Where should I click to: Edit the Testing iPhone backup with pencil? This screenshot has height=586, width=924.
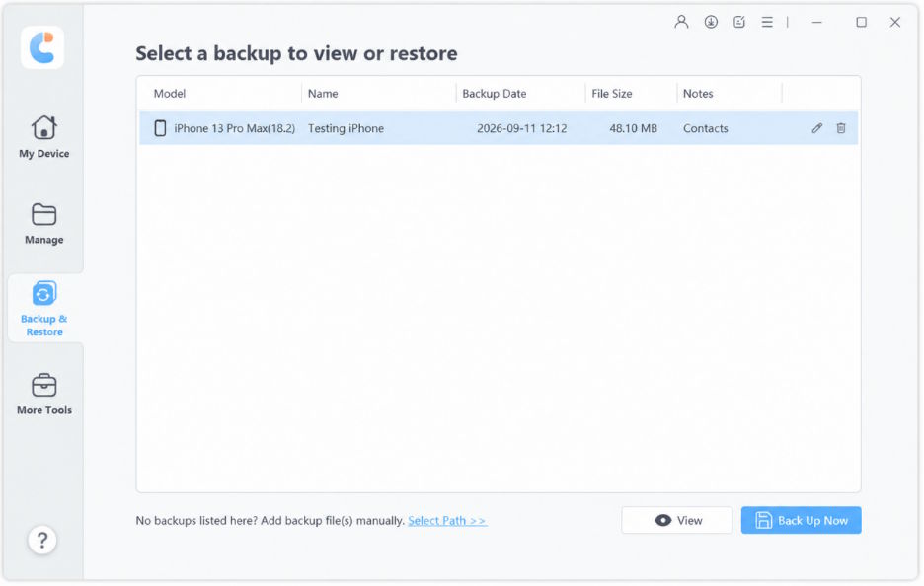(816, 128)
